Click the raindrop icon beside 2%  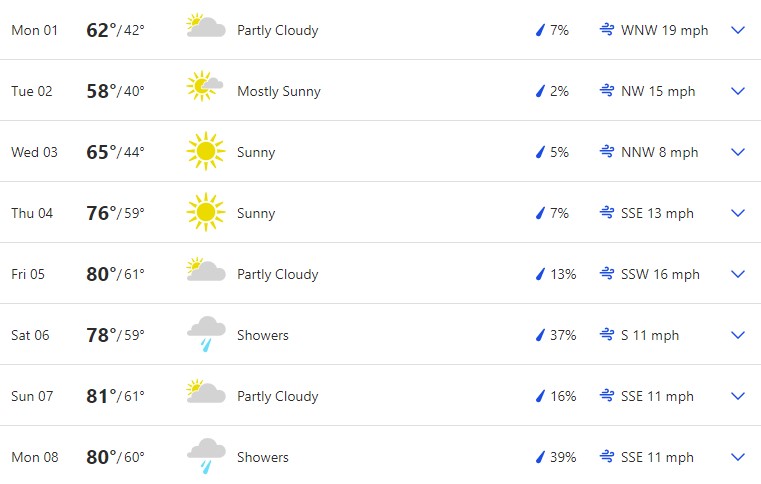(540, 91)
